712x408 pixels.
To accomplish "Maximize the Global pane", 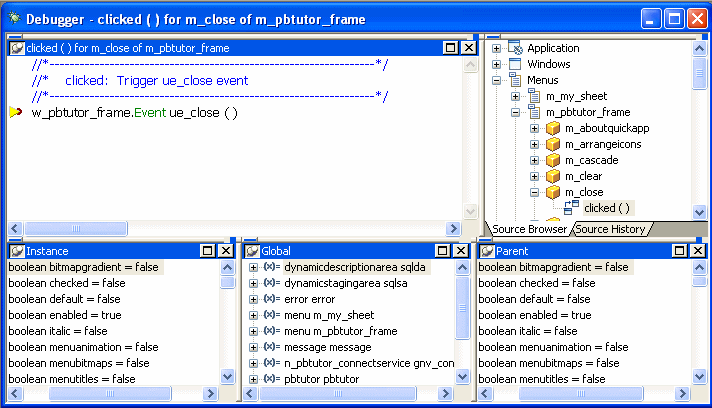I will click(x=442, y=251).
